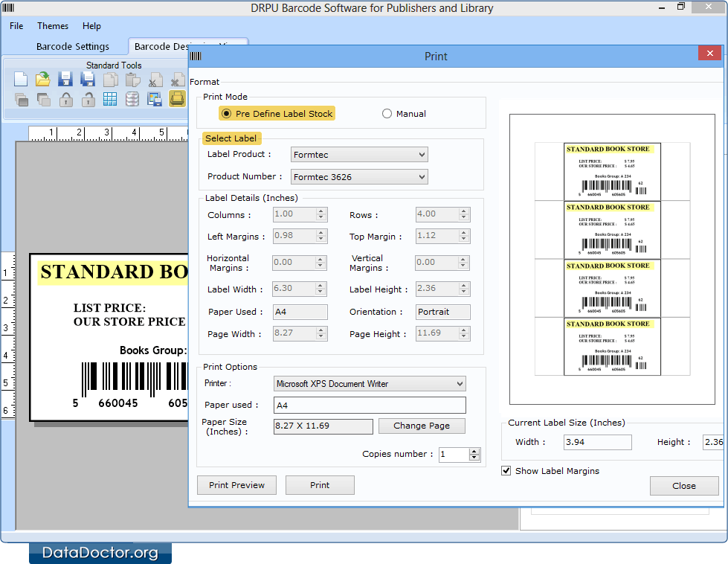728x564 pixels.
Task: Click the Current Label Size Height field
Action: (x=713, y=442)
